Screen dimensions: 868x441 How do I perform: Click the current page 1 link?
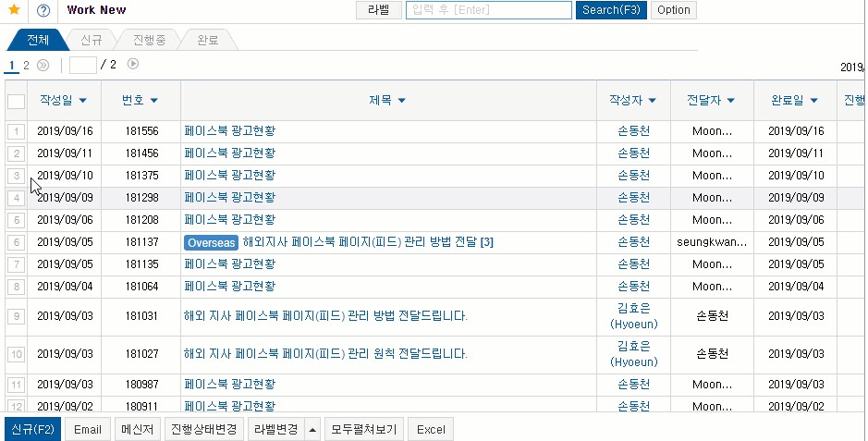12,66
